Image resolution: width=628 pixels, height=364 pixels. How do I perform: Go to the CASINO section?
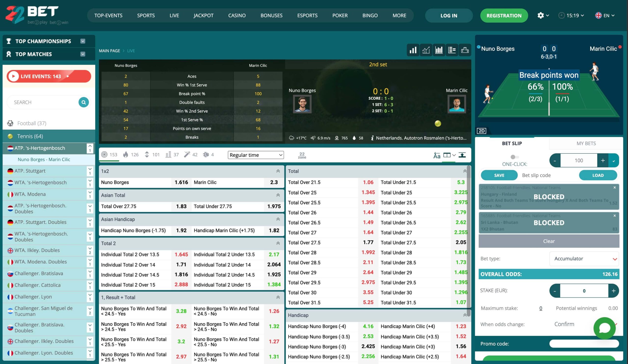(237, 15)
